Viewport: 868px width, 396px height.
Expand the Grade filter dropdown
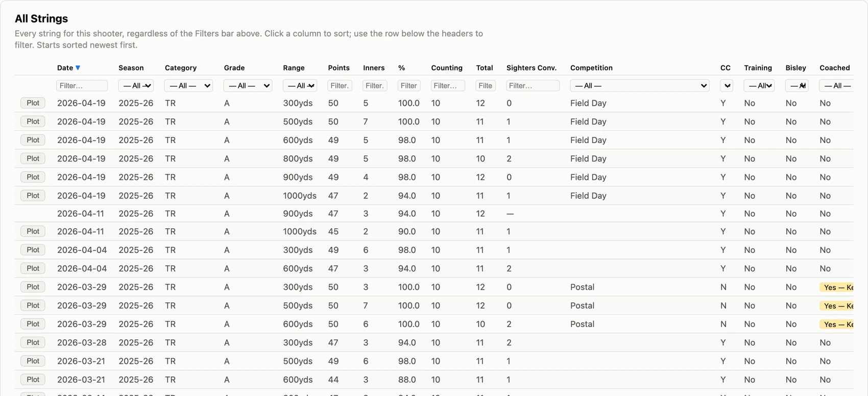tap(248, 86)
